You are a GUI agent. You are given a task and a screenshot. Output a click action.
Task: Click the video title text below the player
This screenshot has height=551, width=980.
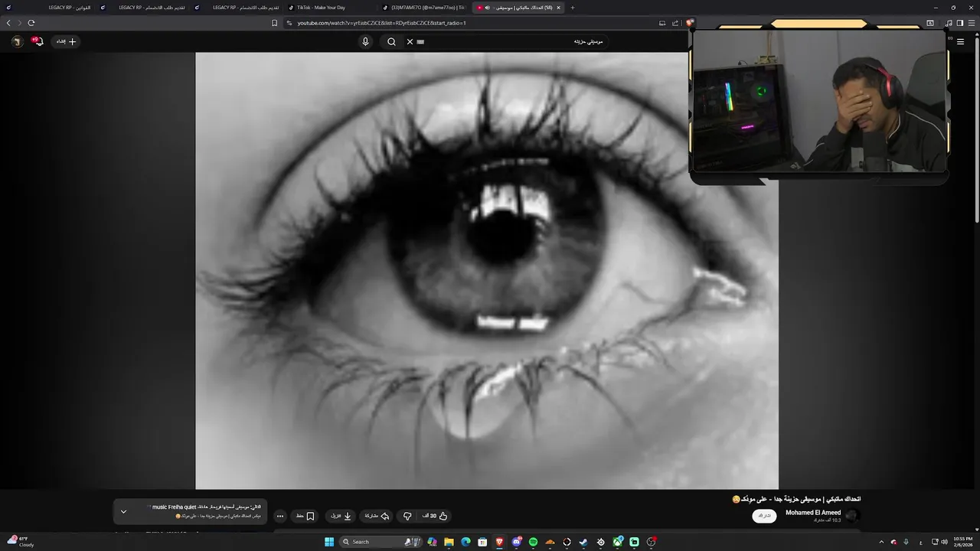click(797, 499)
